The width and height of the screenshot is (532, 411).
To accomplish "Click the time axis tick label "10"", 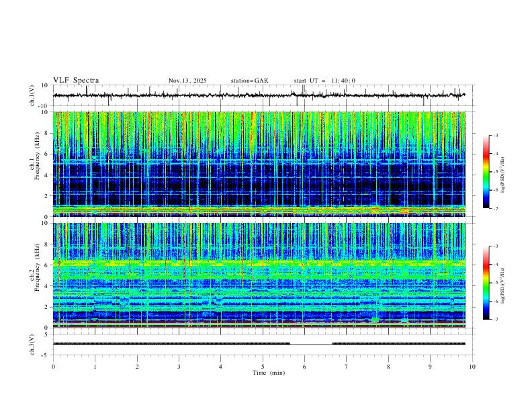I will (472, 367).
